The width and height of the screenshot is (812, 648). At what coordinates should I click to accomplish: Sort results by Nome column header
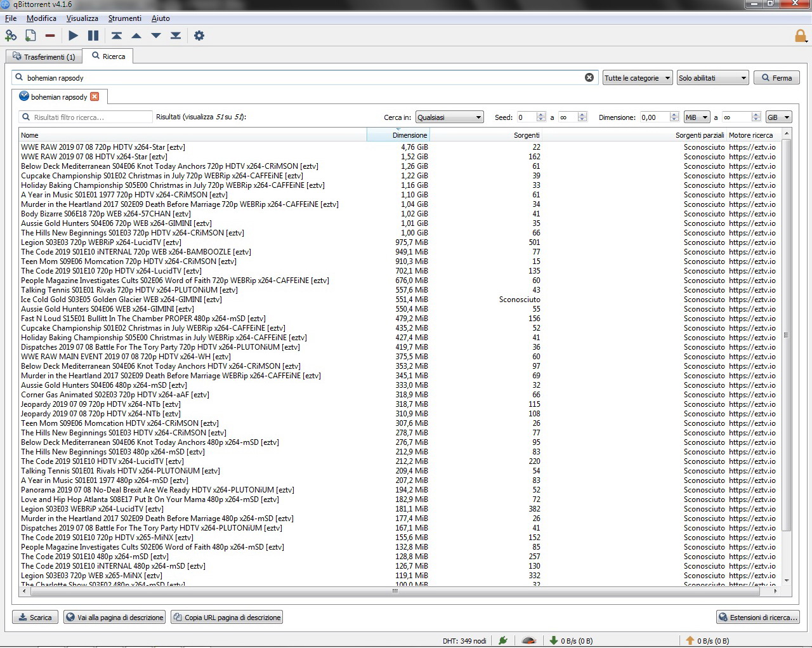[193, 135]
